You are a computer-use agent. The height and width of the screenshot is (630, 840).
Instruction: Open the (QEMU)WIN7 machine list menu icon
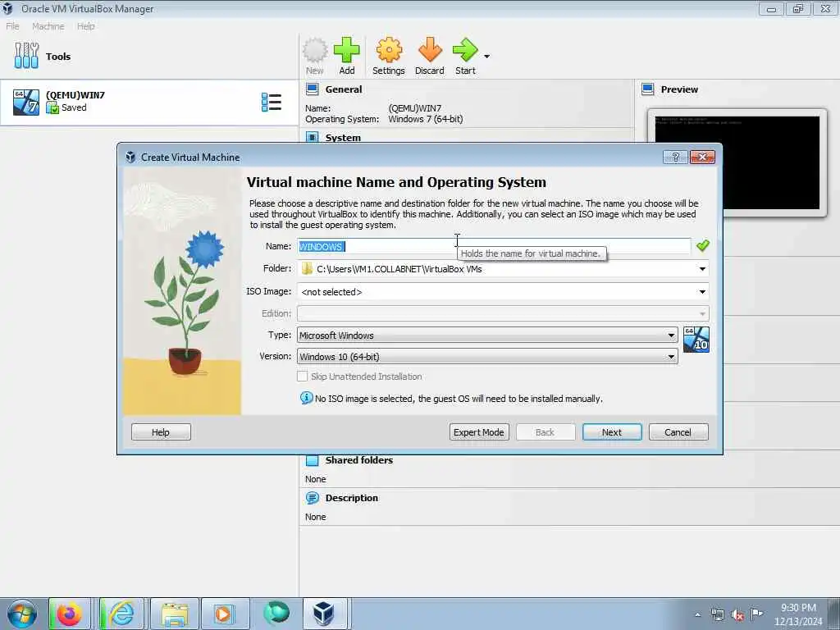(271, 102)
